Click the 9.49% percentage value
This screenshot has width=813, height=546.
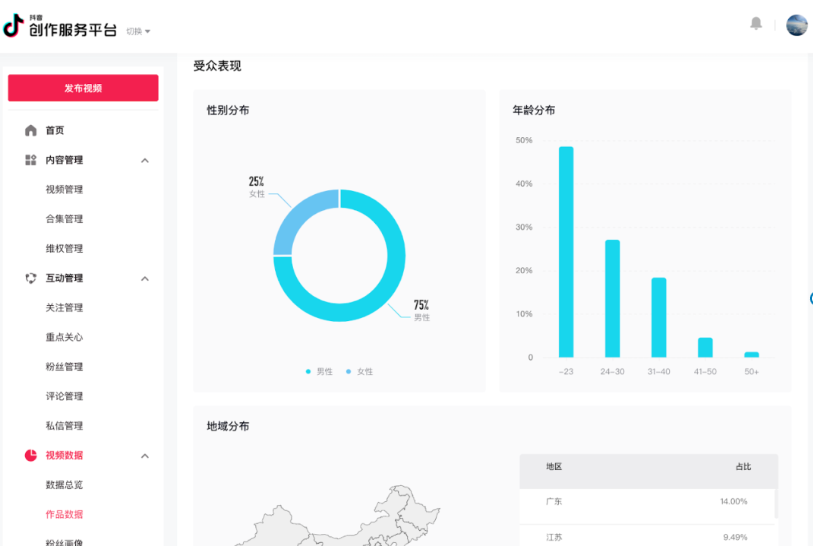click(735, 537)
